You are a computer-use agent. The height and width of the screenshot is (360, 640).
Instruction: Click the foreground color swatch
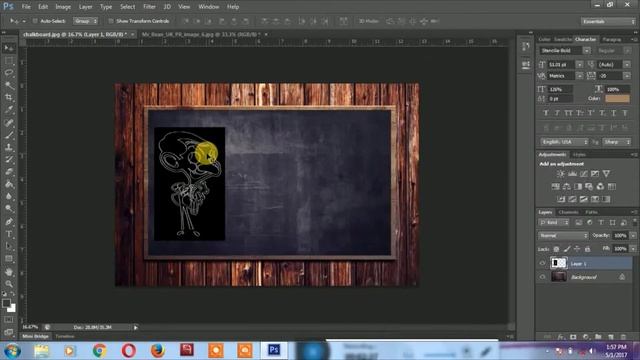point(6,303)
